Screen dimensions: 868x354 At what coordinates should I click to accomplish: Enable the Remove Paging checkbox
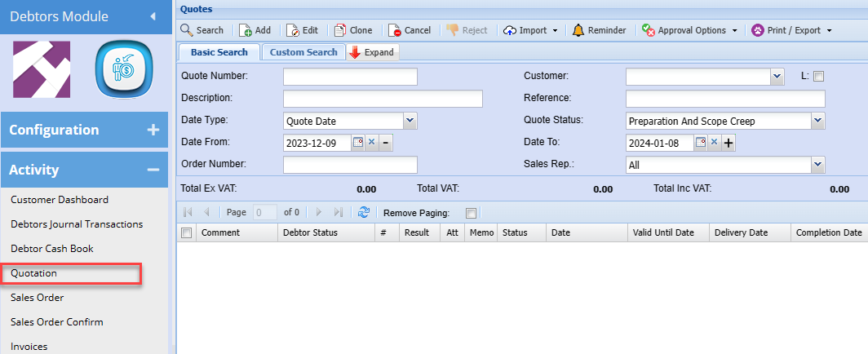470,213
